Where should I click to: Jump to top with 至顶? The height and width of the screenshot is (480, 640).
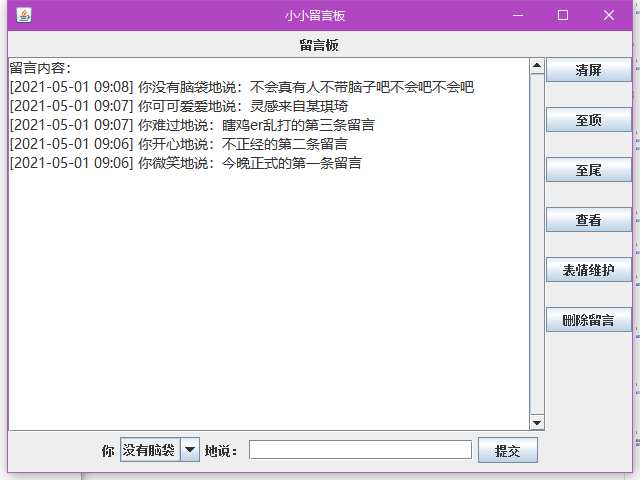(x=588, y=120)
